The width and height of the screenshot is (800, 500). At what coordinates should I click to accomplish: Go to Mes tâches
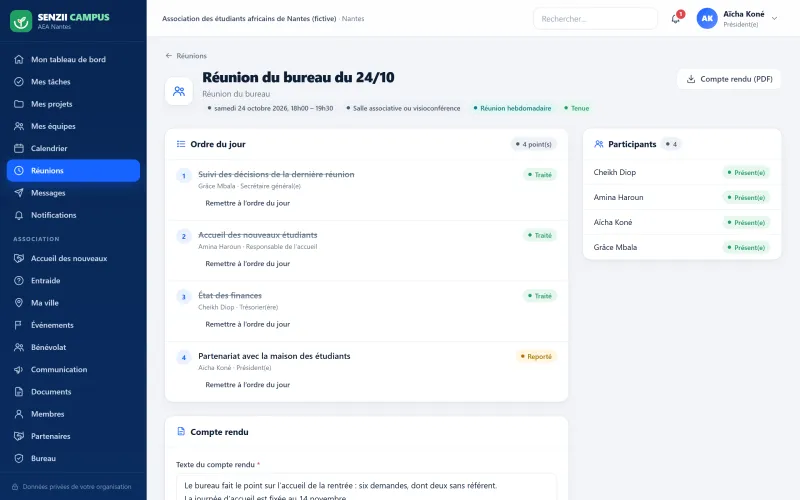click(x=73, y=82)
